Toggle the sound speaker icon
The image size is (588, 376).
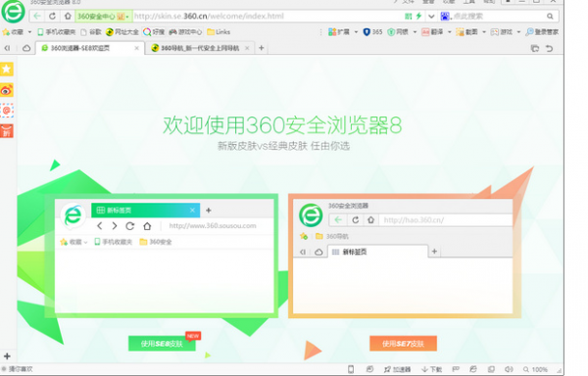[509, 369]
